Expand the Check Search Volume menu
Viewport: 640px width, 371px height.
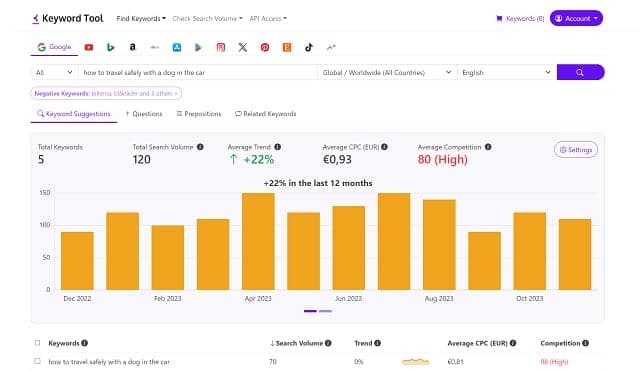(x=207, y=18)
